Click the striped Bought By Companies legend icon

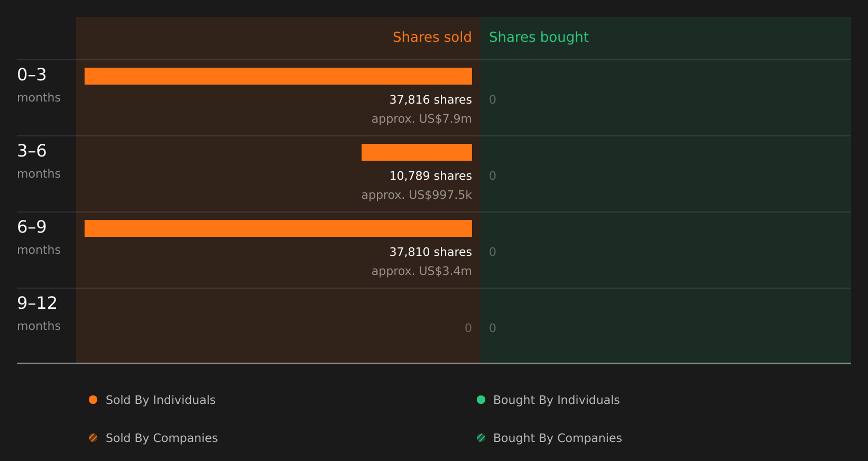[481, 438]
